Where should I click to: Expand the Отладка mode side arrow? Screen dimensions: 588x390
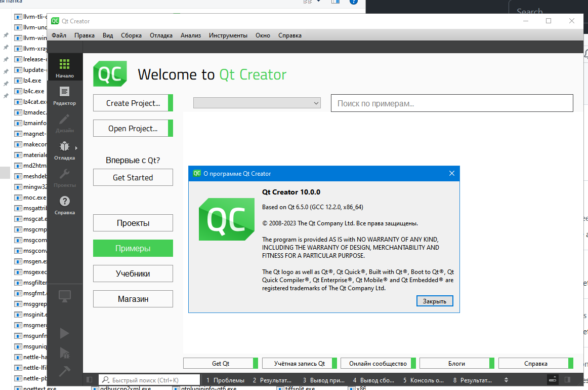click(x=76, y=148)
